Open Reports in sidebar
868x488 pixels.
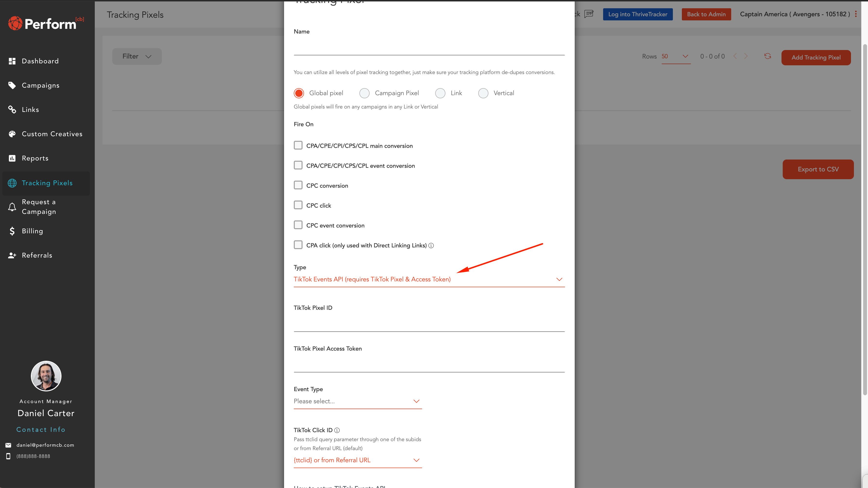pyautogui.click(x=46, y=158)
